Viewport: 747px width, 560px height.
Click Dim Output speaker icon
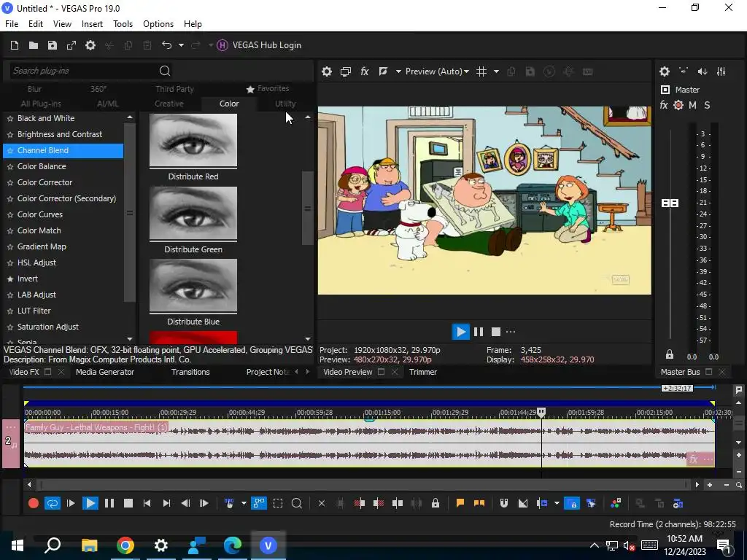703,71
